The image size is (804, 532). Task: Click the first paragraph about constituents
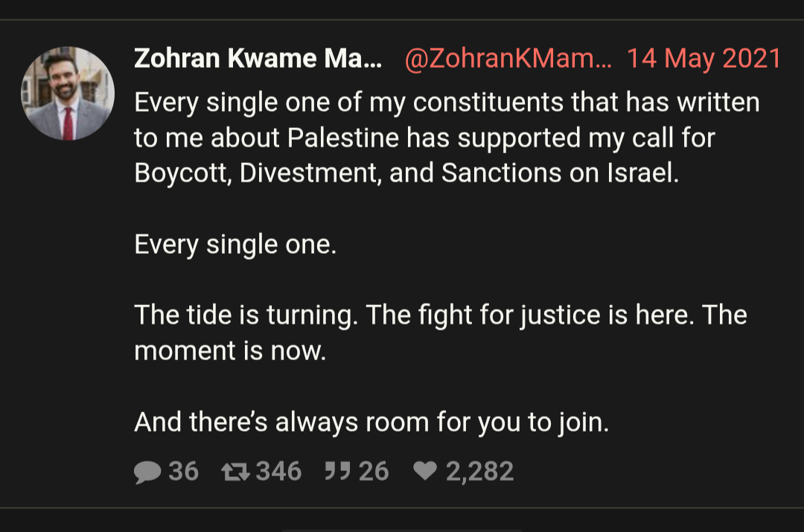click(x=447, y=138)
